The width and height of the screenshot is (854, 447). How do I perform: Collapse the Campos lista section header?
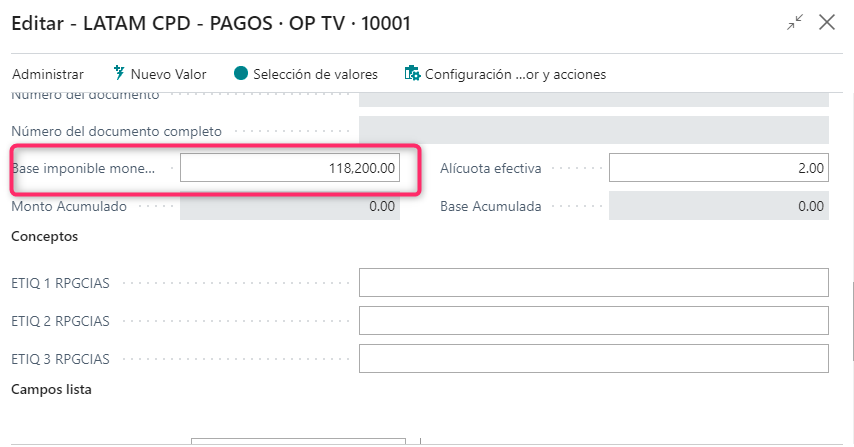tap(51, 389)
